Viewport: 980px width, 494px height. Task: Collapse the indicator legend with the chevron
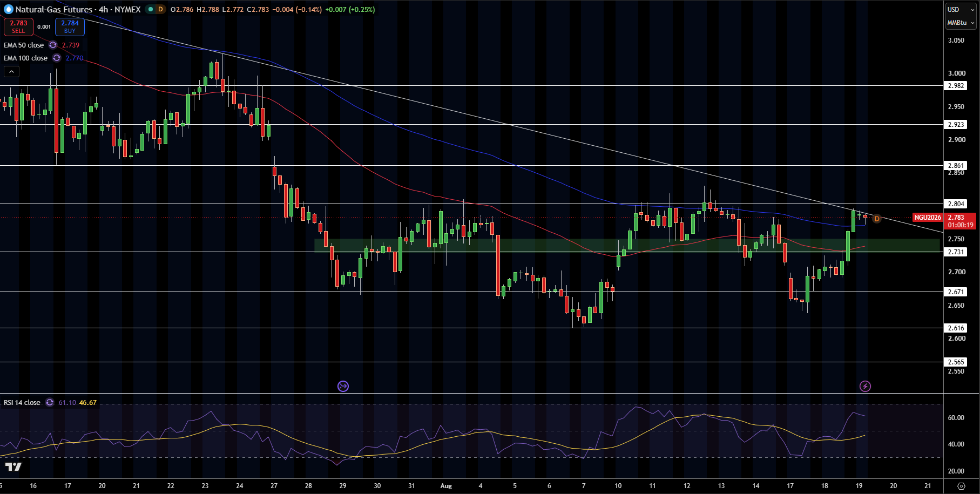point(11,71)
